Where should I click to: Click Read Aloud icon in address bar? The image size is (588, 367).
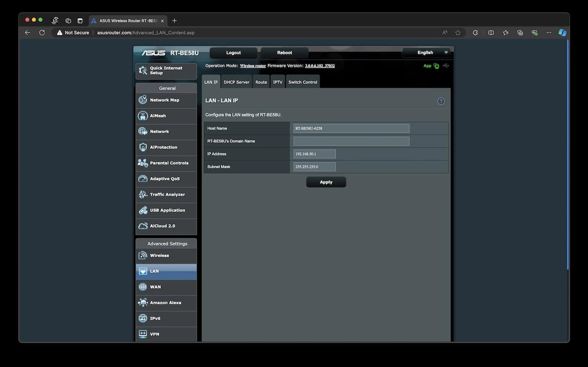coord(445,32)
